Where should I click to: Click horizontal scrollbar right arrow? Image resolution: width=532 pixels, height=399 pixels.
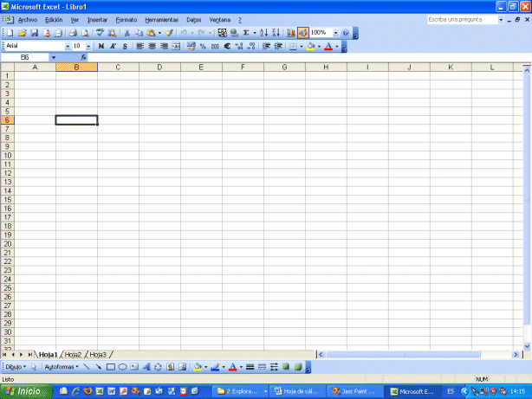(x=516, y=355)
